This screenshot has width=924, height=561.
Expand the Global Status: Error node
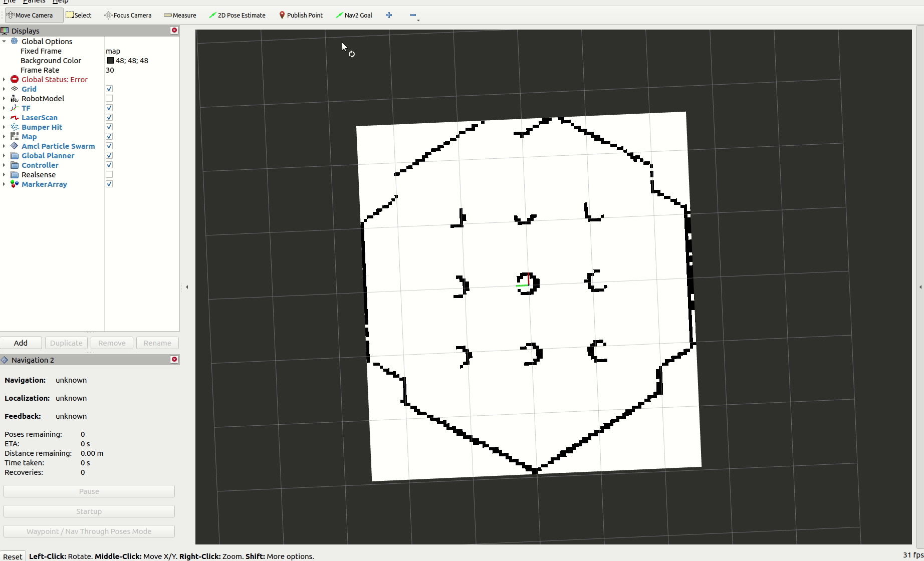point(4,79)
